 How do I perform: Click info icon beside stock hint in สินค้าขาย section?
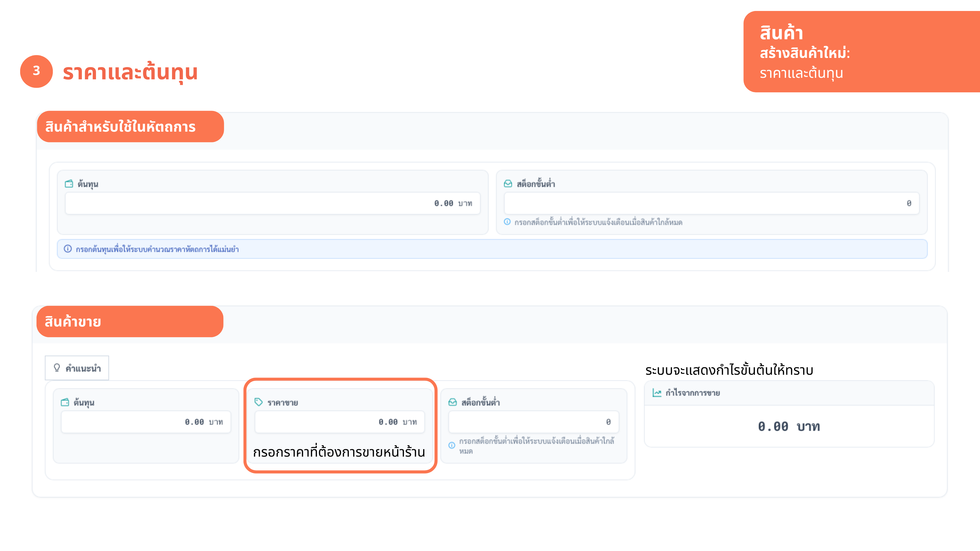tap(451, 445)
